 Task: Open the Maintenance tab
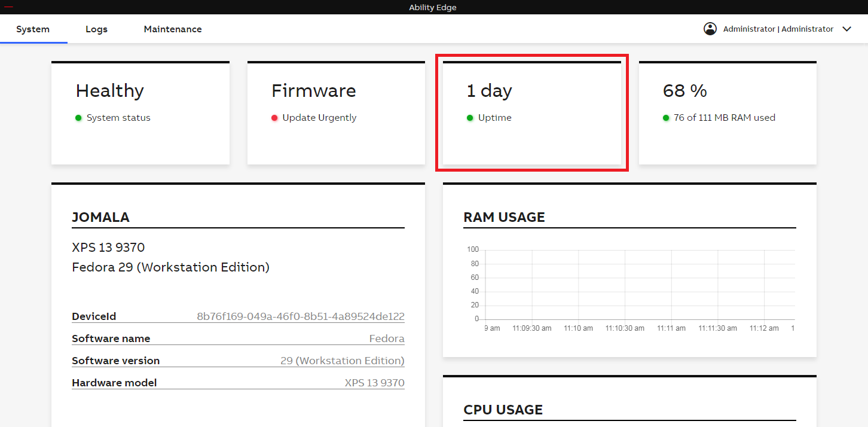coord(173,29)
